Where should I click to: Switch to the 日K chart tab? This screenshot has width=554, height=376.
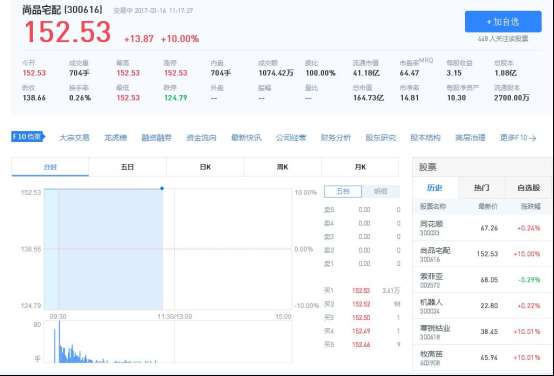[x=205, y=167]
